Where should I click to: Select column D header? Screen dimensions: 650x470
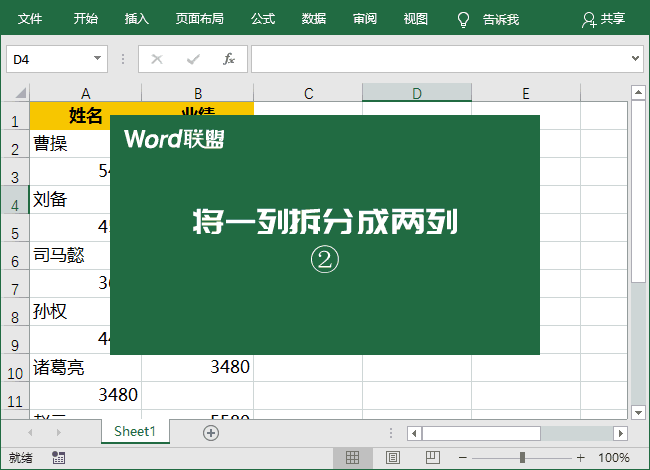(x=417, y=93)
